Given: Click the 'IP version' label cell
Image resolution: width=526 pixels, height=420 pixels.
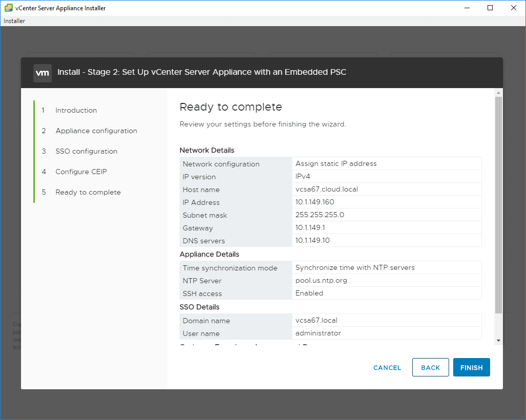Looking at the screenshot, I should [236, 176].
